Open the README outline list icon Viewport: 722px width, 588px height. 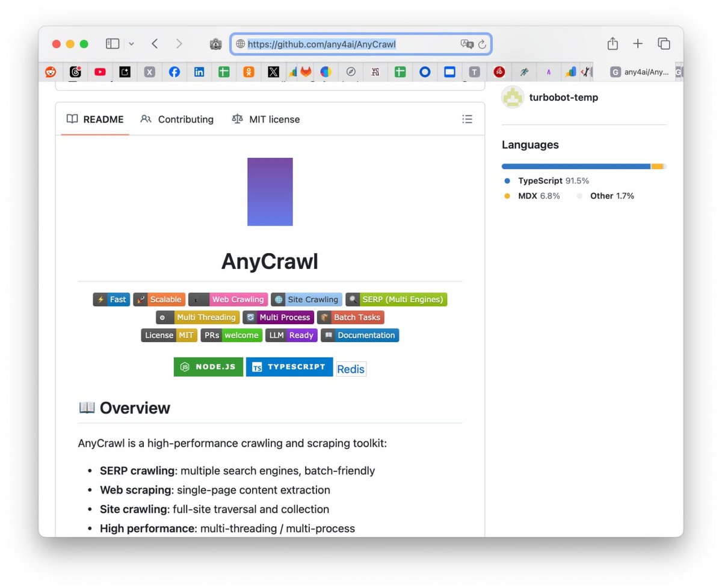pyautogui.click(x=467, y=119)
